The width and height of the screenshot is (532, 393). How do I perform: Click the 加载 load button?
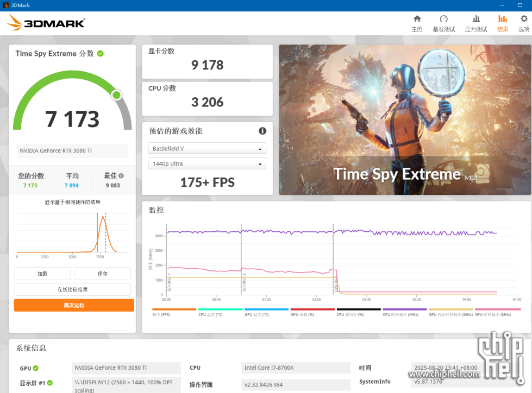click(x=42, y=274)
